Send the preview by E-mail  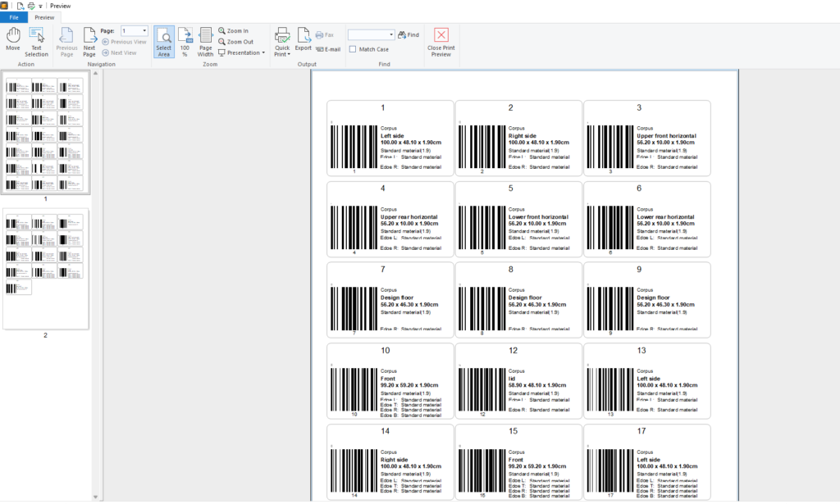point(328,49)
